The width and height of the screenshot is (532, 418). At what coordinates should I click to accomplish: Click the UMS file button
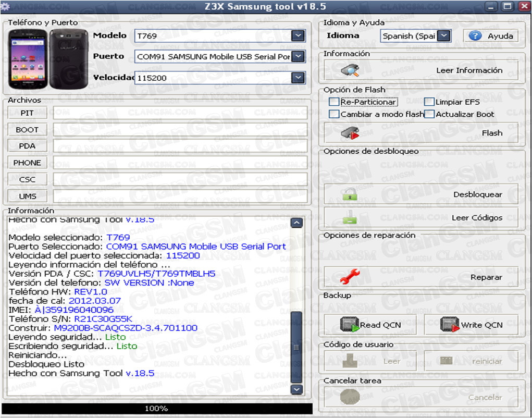coord(28,196)
